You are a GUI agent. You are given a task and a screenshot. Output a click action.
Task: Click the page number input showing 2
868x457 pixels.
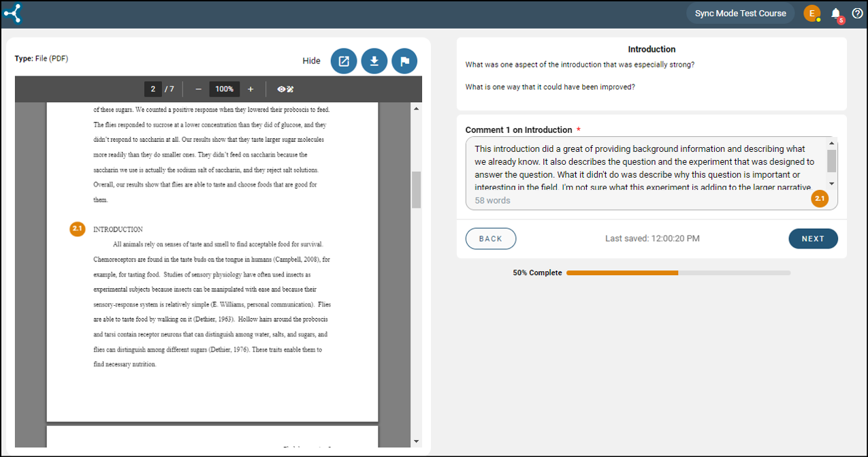pos(153,89)
